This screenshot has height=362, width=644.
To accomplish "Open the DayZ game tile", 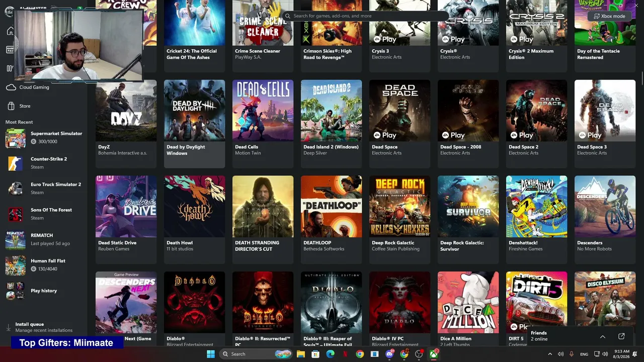I will click(126, 124).
